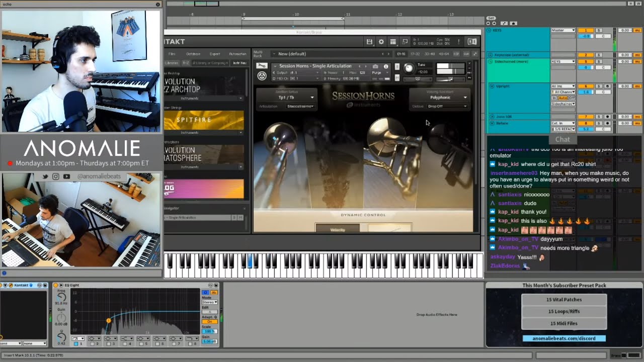Select next instrument arrow next to Session Horns

pyautogui.click(x=366, y=66)
